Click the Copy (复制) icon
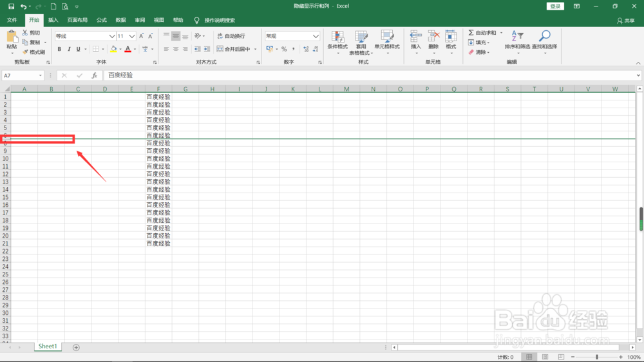 coord(25,43)
